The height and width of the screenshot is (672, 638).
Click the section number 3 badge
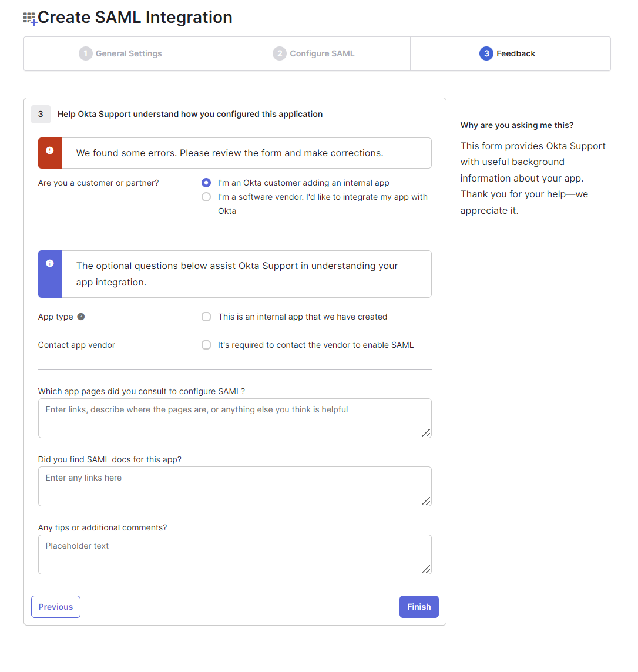pos(41,114)
